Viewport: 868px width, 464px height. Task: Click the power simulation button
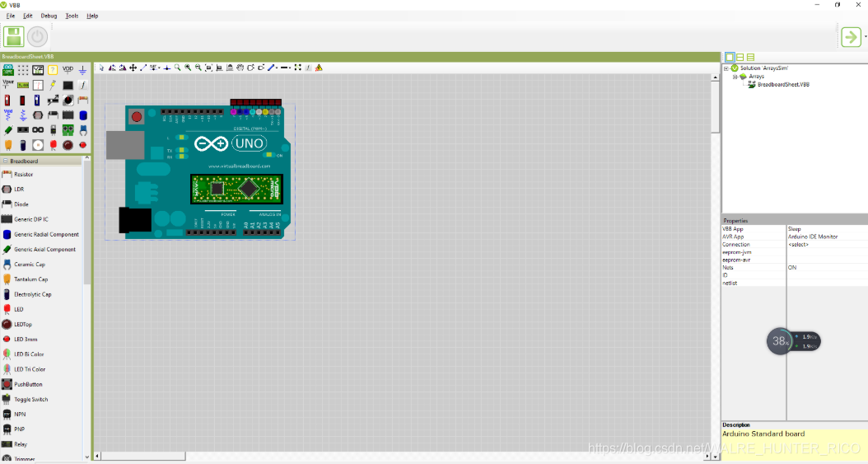pos(37,36)
